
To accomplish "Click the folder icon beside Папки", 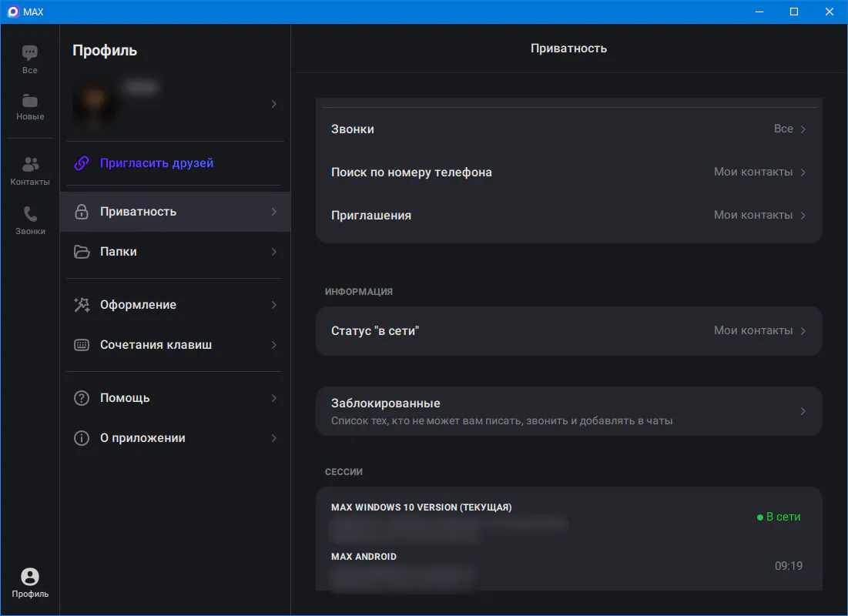I will coord(82,252).
